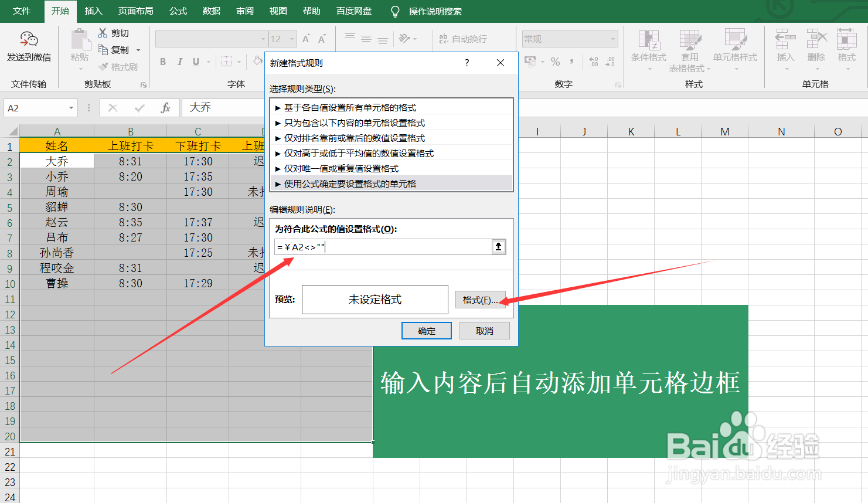868x503 pixels.
Task: Click the 格式(F) button in the dialog
Action: (480, 299)
